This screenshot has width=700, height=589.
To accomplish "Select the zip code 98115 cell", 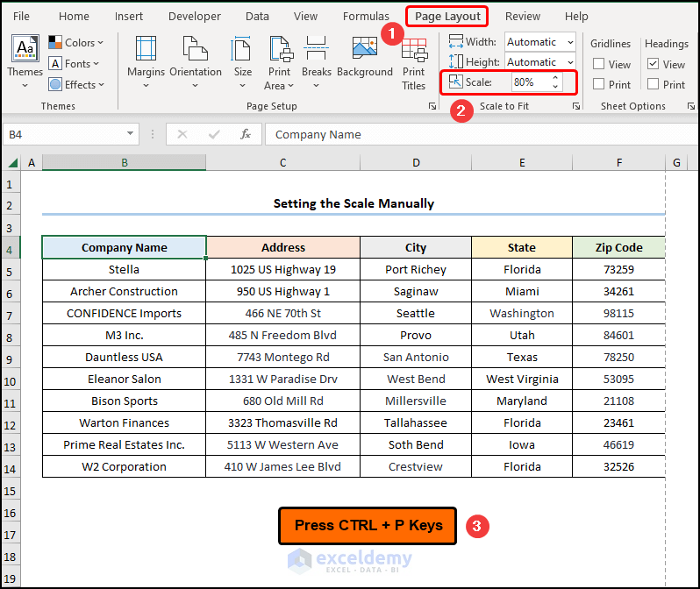I will [618, 313].
